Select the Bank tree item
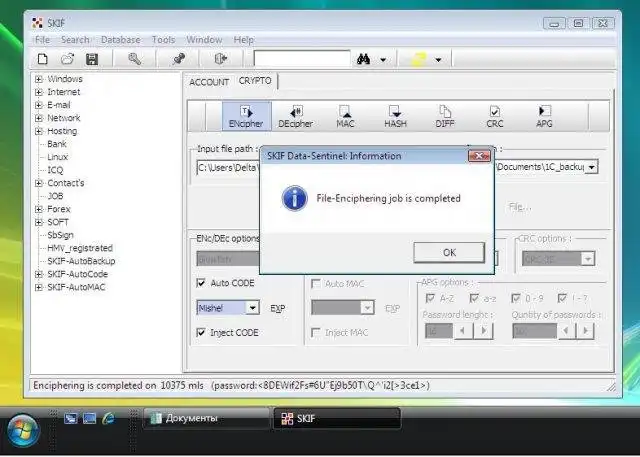The height and width of the screenshot is (457, 640). (57, 144)
